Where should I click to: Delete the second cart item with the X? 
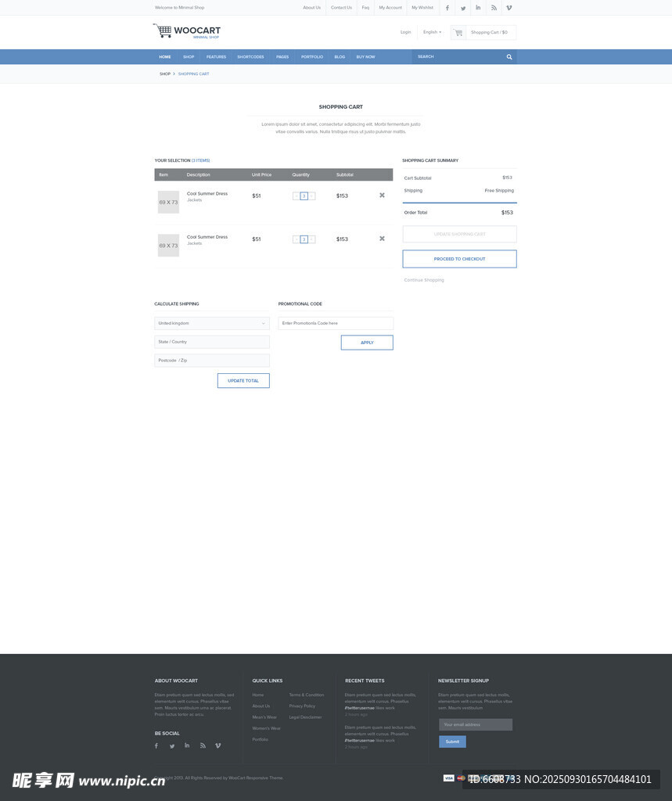[382, 239]
